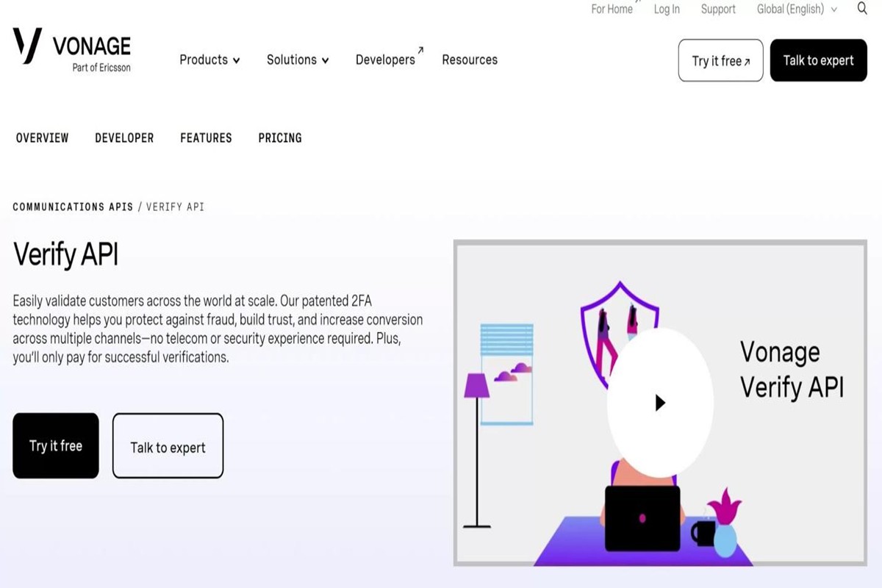Switch to the Overview tab
The image size is (882, 588).
pyautogui.click(x=43, y=138)
